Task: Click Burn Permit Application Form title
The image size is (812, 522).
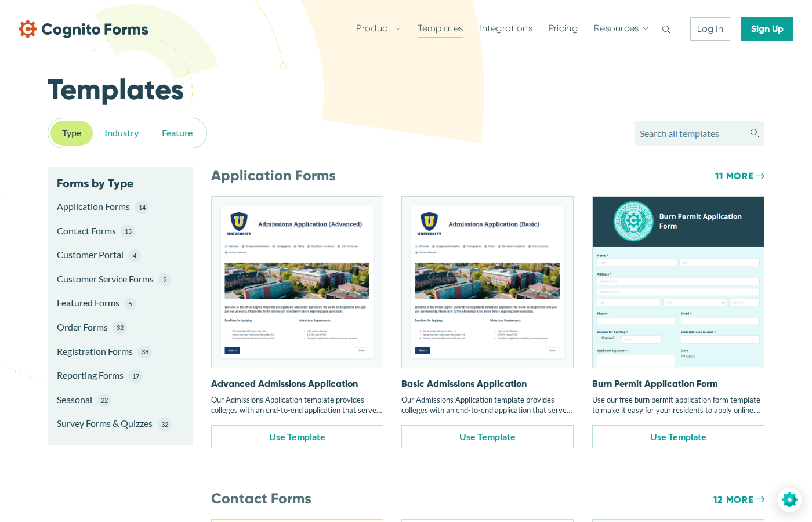Action: [655, 384]
